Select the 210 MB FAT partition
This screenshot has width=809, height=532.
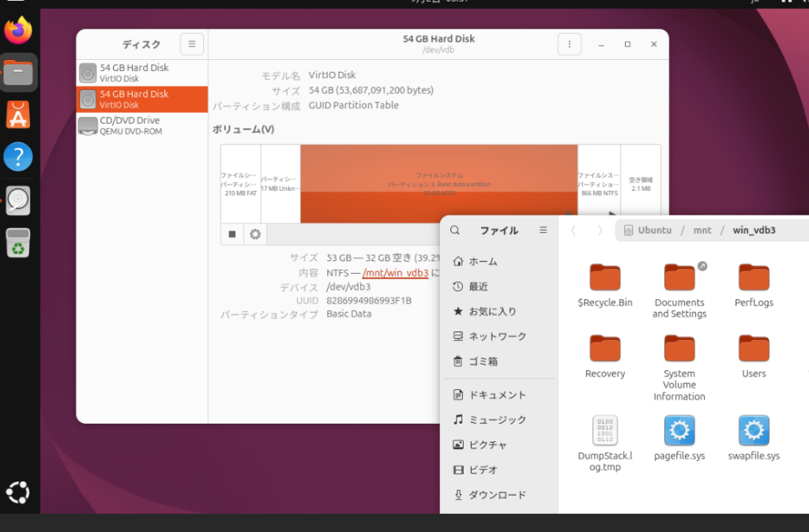241,184
